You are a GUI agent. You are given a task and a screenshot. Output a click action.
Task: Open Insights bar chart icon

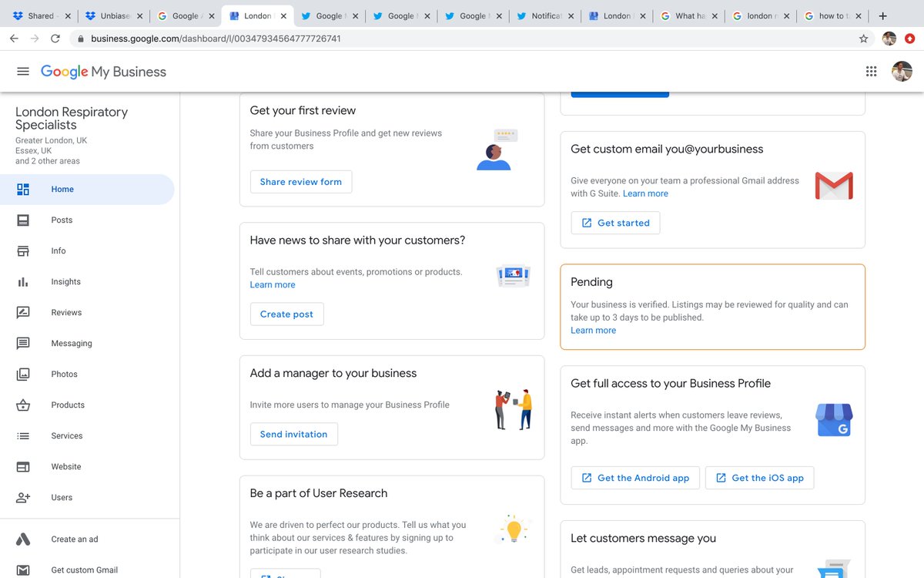[23, 281]
